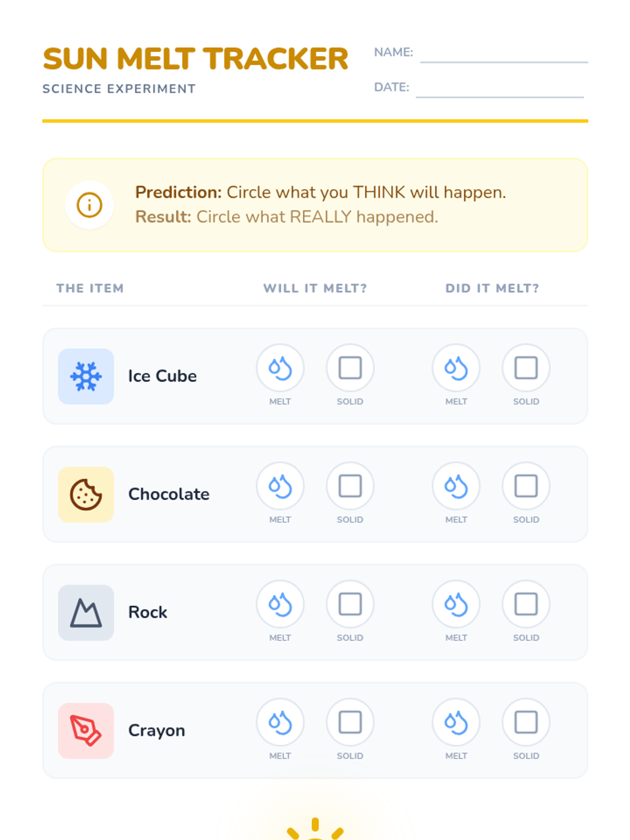Click the Will It Melt column header

315,288
